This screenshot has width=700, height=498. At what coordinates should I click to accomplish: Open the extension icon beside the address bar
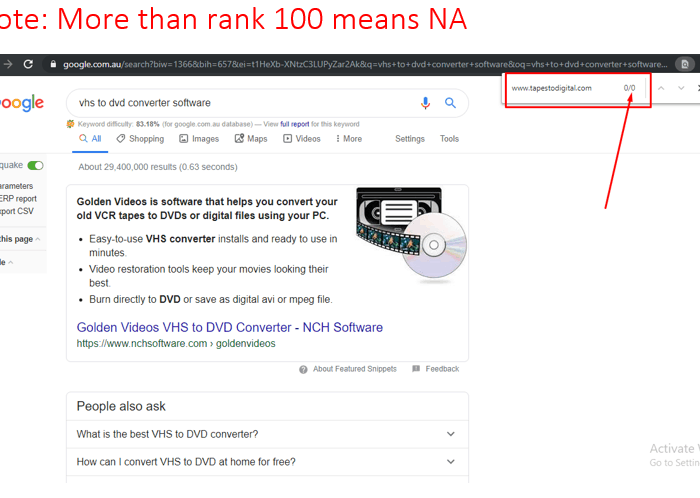click(x=684, y=64)
